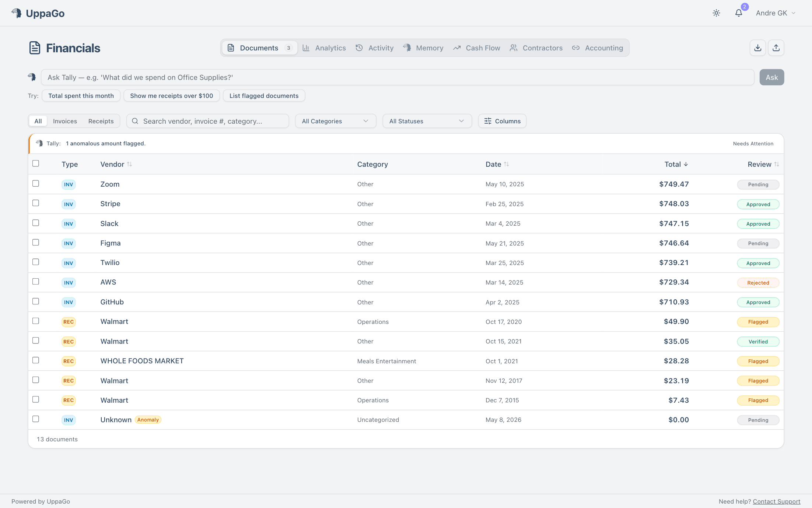Image resolution: width=812 pixels, height=508 pixels.
Task: Open the Memory tab
Action: click(x=423, y=48)
